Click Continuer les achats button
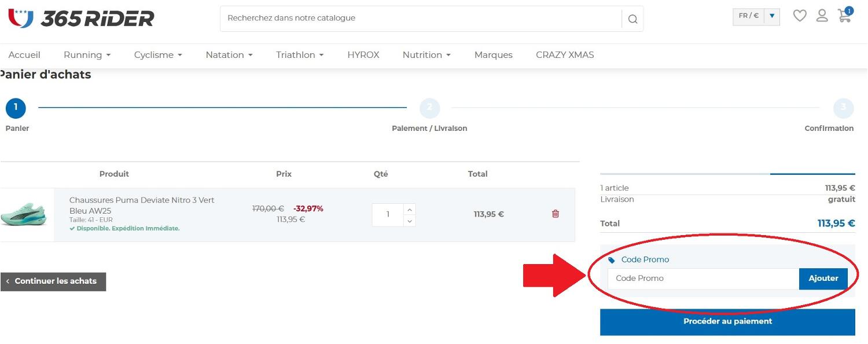Viewport: 868px width, 344px height. click(x=53, y=281)
